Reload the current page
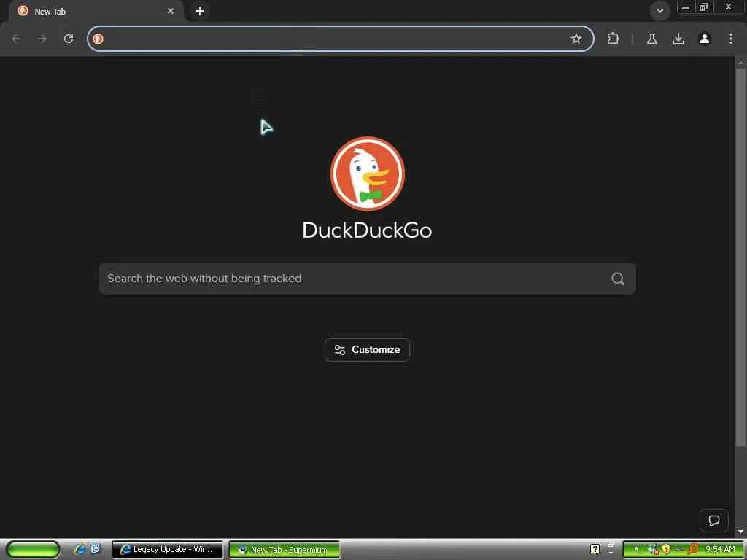Screen dimensions: 747x560 [x=69, y=39]
